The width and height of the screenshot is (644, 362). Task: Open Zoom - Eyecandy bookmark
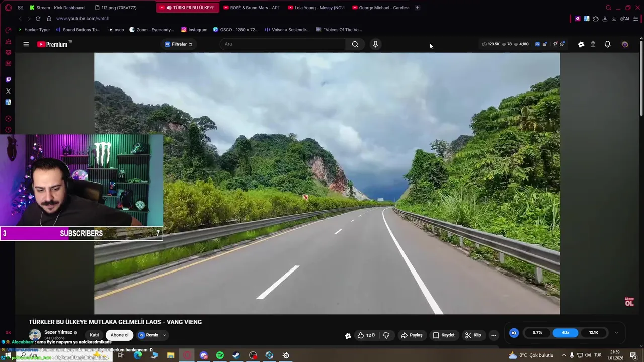click(x=151, y=30)
